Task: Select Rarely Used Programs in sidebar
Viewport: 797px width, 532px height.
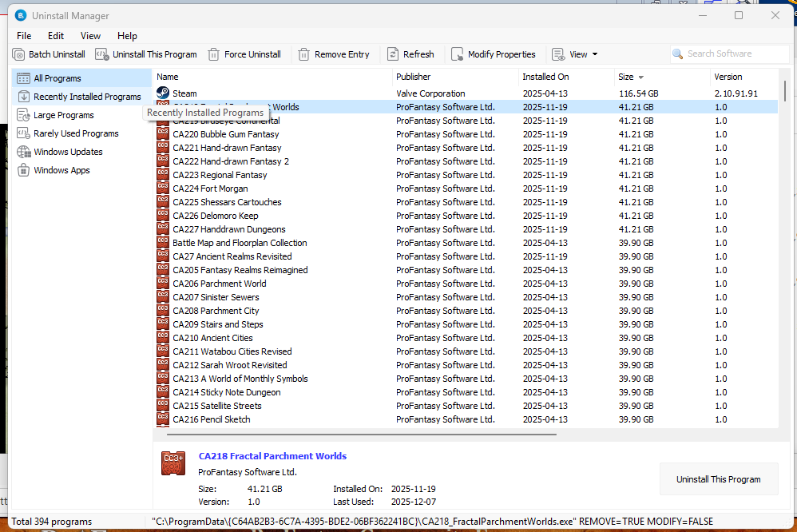Action: [76, 133]
